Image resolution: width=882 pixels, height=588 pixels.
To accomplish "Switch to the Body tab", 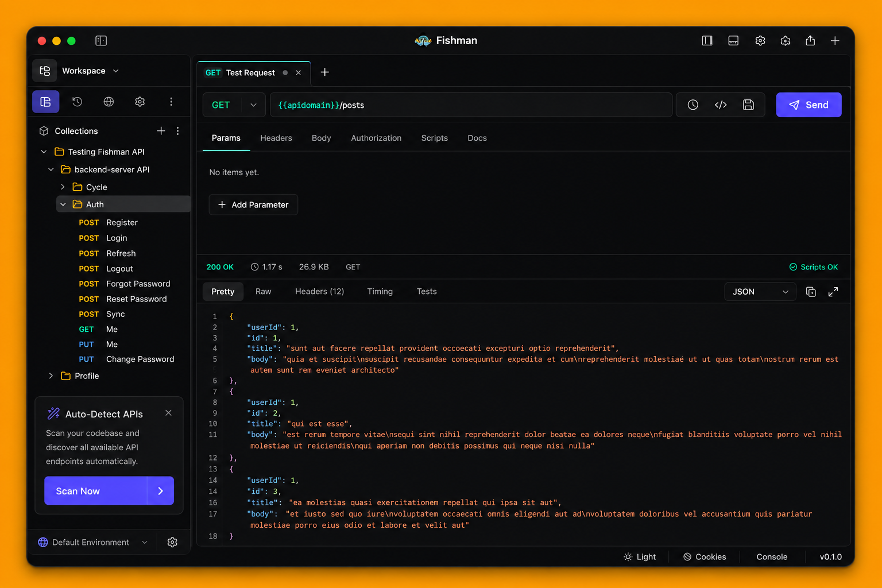I will tap(322, 138).
